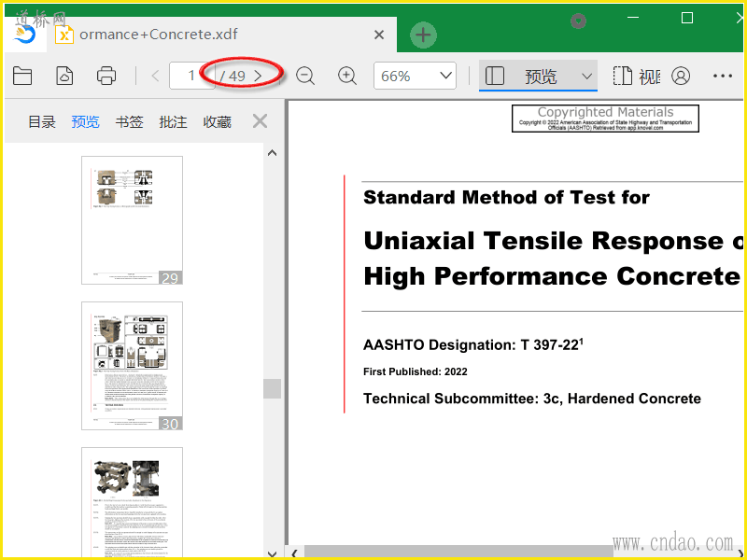Viewport: 747px width, 560px height.
Task: Open the more options ellipsis menu
Action: click(723, 76)
